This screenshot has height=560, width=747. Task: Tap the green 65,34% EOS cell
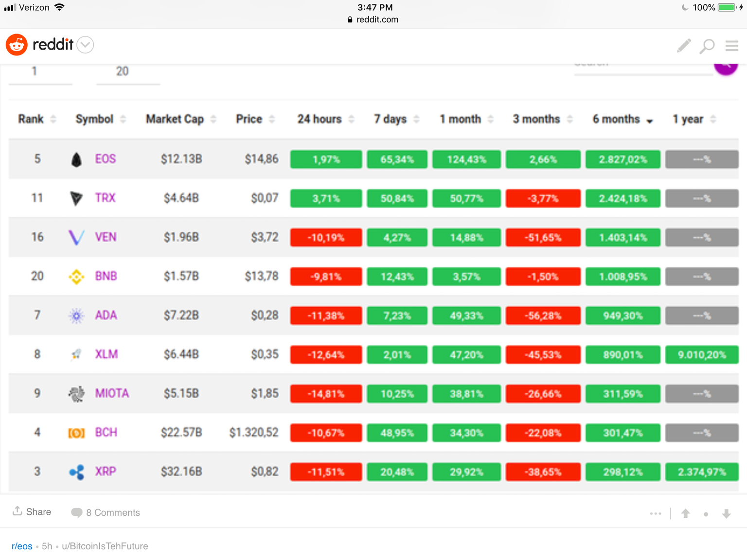[397, 159]
